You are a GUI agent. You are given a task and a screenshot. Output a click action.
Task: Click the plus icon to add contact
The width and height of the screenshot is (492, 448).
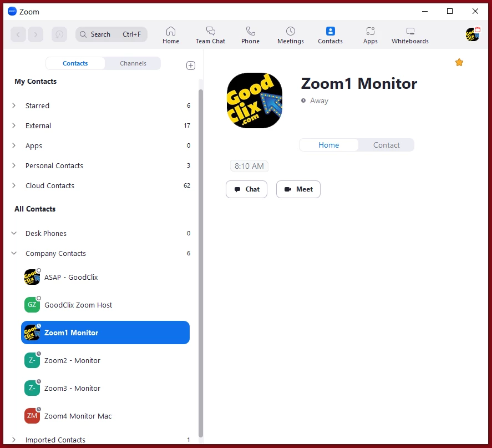[x=191, y=66]
